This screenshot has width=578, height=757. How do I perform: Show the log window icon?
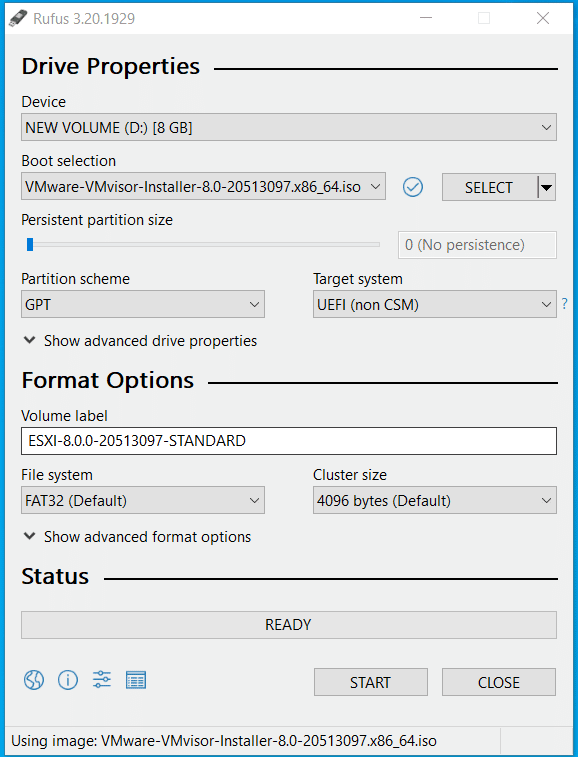tap(136, 680)
